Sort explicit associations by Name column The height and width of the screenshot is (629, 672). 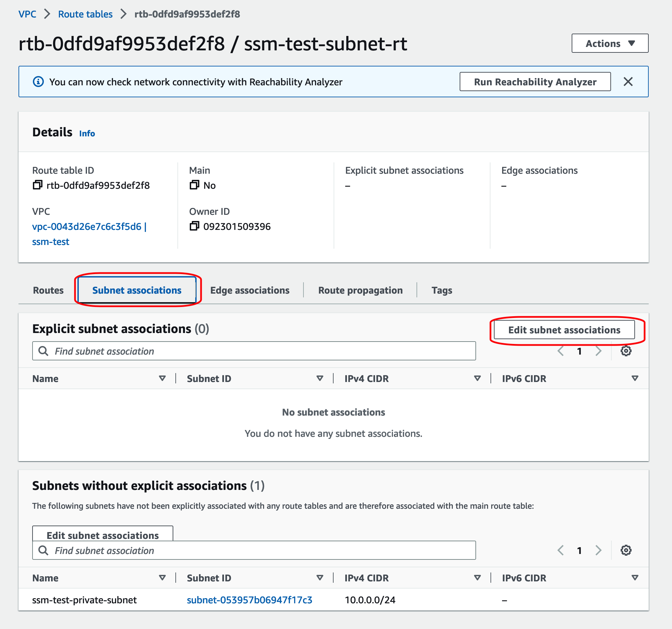162,378
